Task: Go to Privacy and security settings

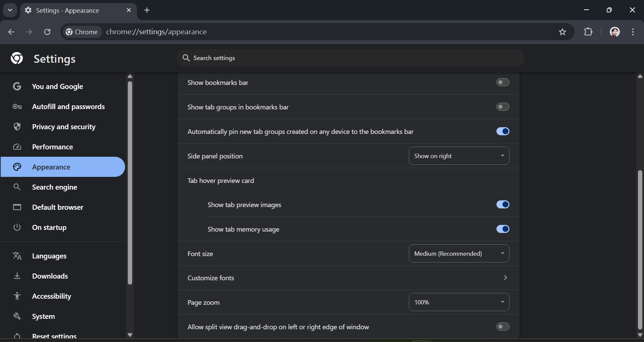Action: [x=63, y=127]
